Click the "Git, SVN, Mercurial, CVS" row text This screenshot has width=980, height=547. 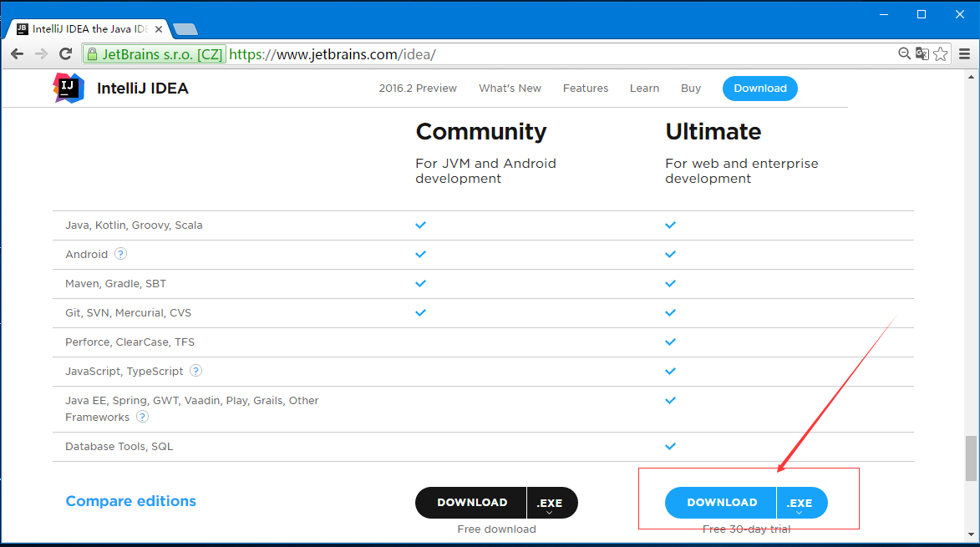(128, 313)
